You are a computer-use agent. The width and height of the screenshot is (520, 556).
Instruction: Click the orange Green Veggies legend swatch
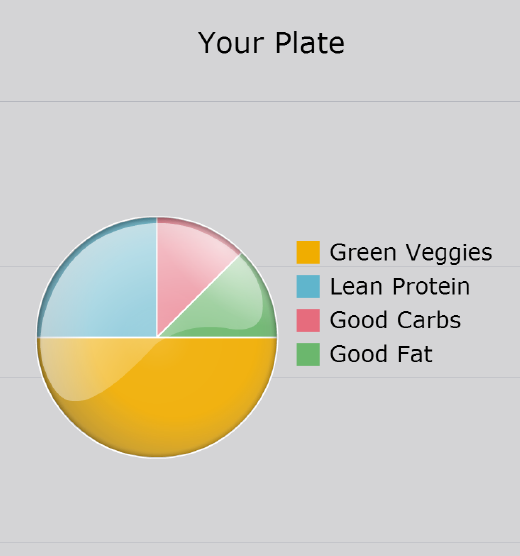(308, 252)
